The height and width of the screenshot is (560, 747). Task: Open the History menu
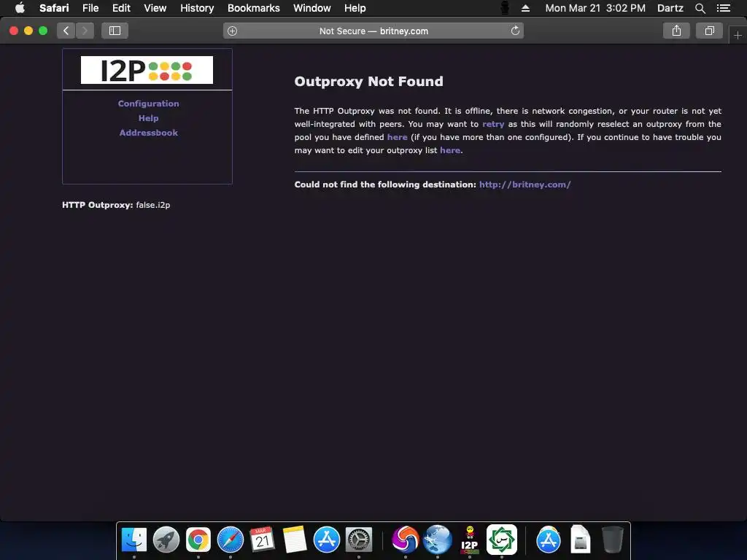click(197, 8)
